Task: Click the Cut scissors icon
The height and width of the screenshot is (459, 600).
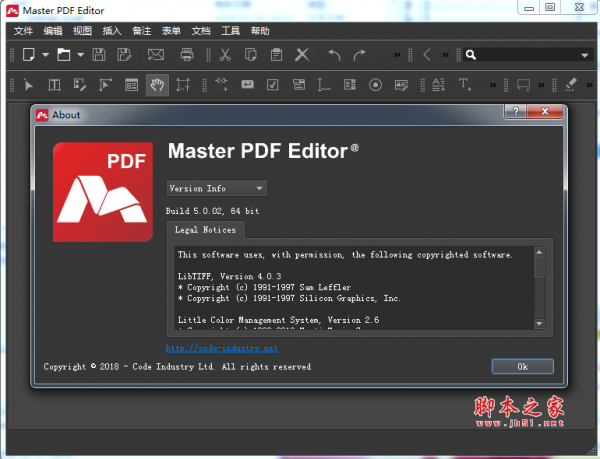Action: (x=225, y=55)
